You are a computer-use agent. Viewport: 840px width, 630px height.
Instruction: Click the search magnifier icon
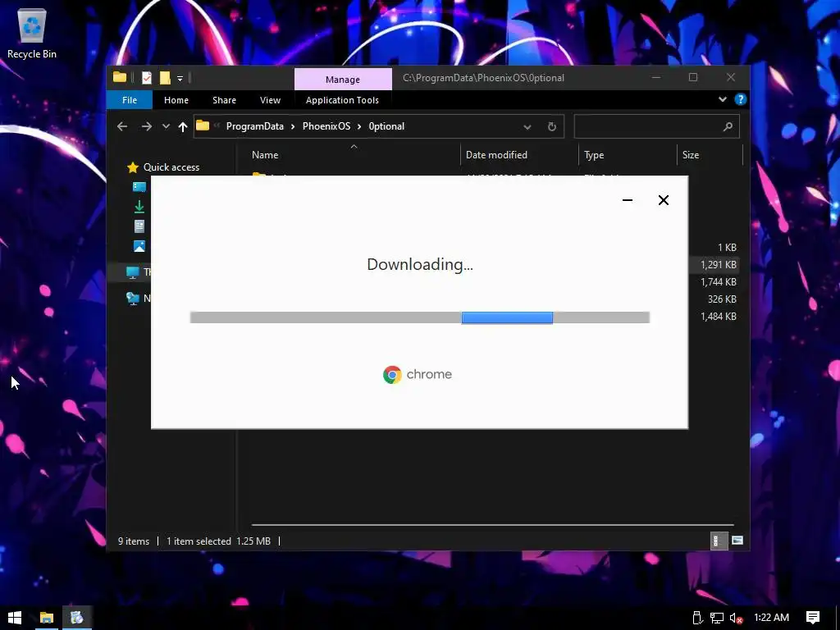728,127
